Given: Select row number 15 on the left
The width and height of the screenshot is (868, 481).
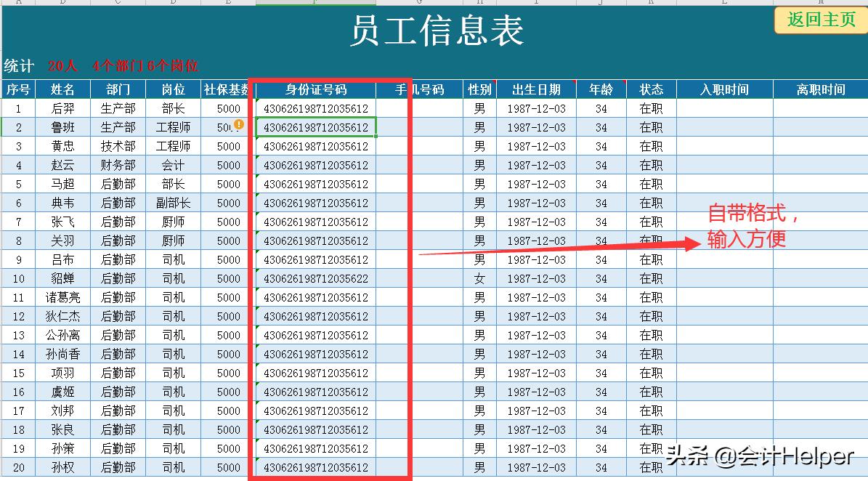Looking at the screenshot, I should click(18, 373).
